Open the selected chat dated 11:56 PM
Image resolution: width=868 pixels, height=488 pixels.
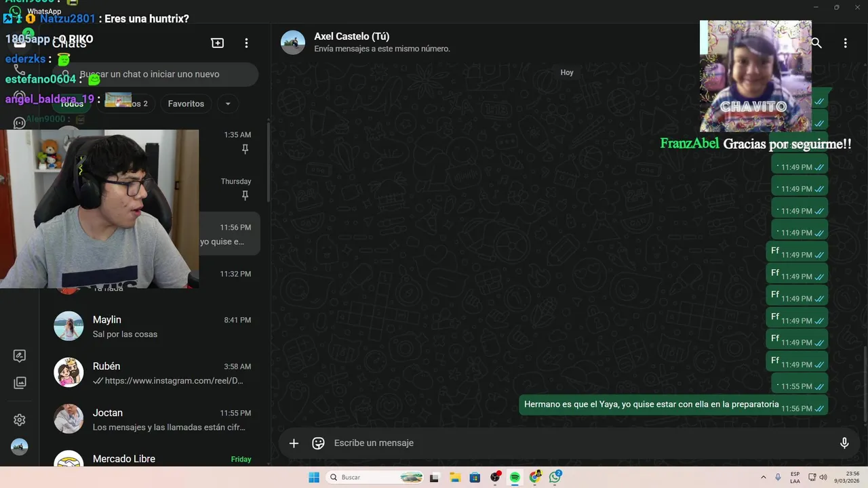pos(229,234)
